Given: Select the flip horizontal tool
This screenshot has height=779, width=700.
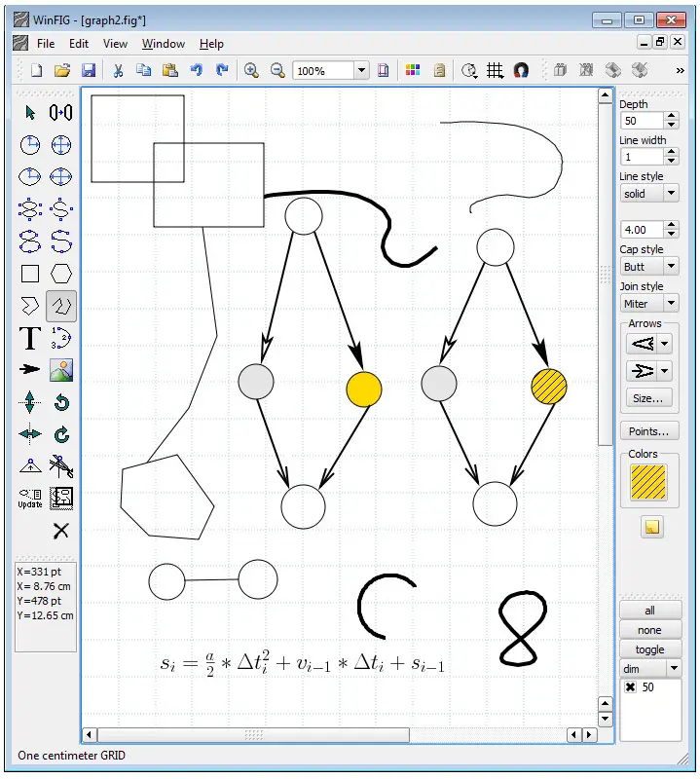Looking at the screenshot, I should 30,433.
